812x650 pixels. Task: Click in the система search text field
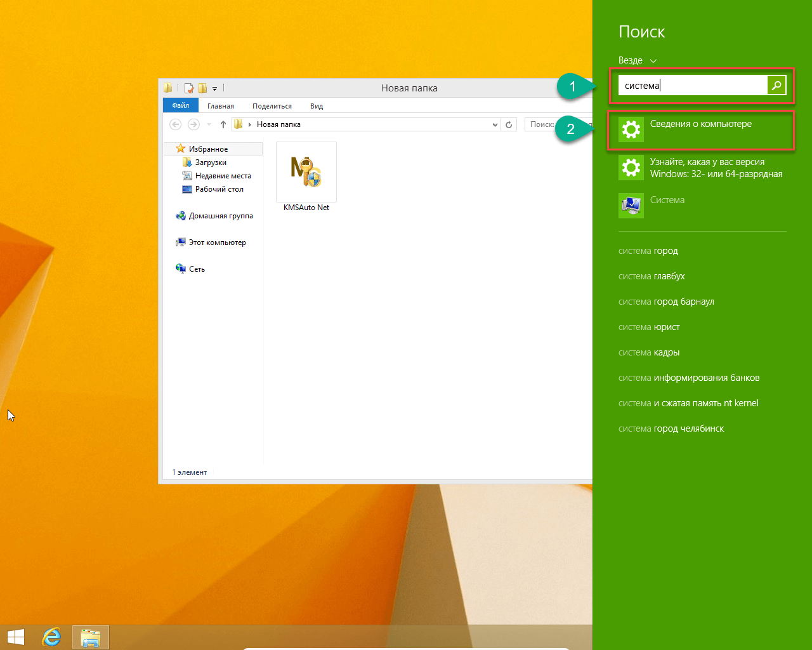(691, 86)
